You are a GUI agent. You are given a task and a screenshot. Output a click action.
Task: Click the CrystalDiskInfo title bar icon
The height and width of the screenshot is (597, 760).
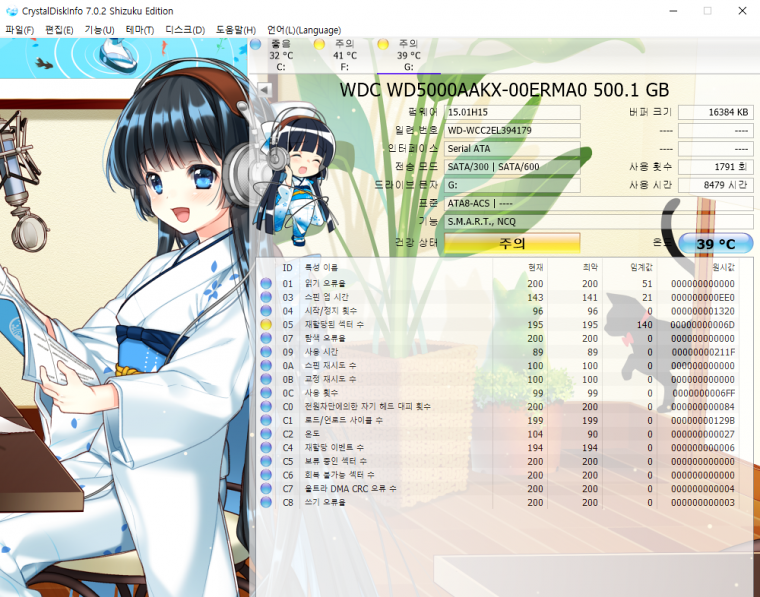coord(12,11)
